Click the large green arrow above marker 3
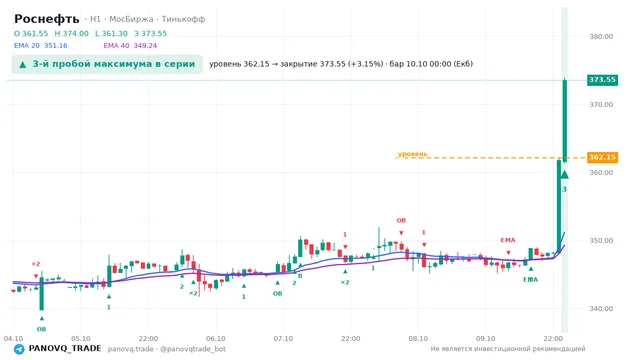The height and width of the screenshot is (360, 640). (x=564, y=174)
